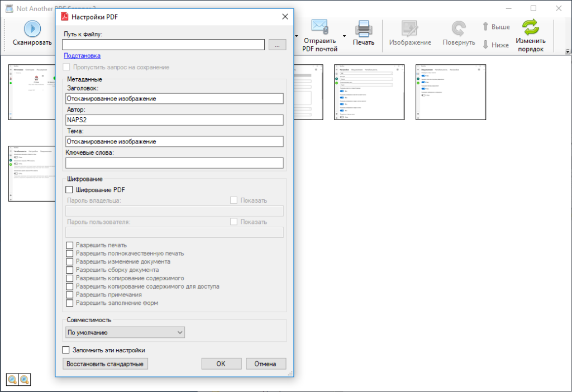This screenshot has width=572, height=392.
Task: Click the Печать printer icon
Action: point(363,28)
